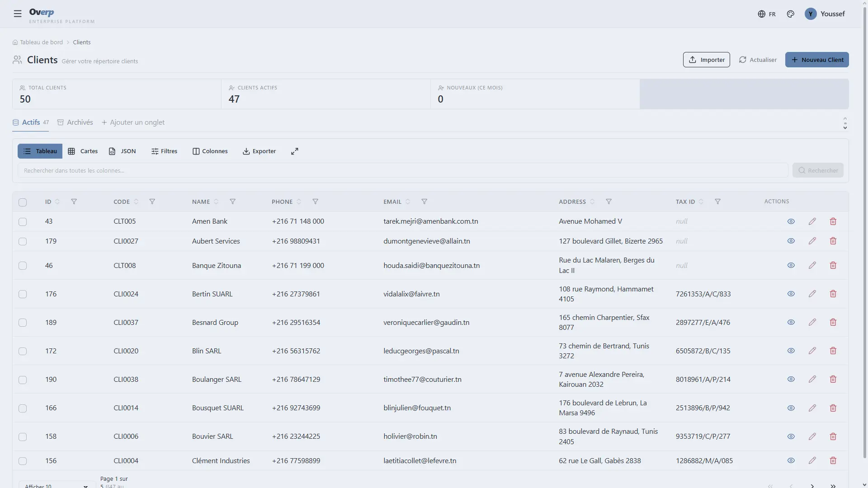The height and width of the screenshot is (488, 868).
Task: Delete the Bertin SUARL row
Action: (833, 294)
